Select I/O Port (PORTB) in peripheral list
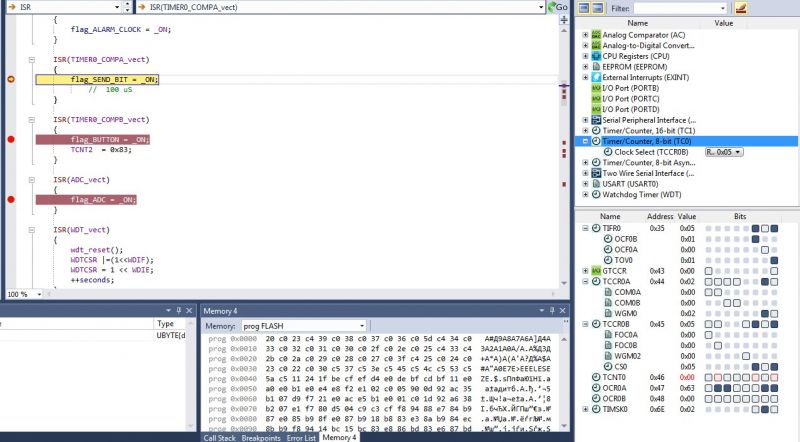 [x=629, y=88]
